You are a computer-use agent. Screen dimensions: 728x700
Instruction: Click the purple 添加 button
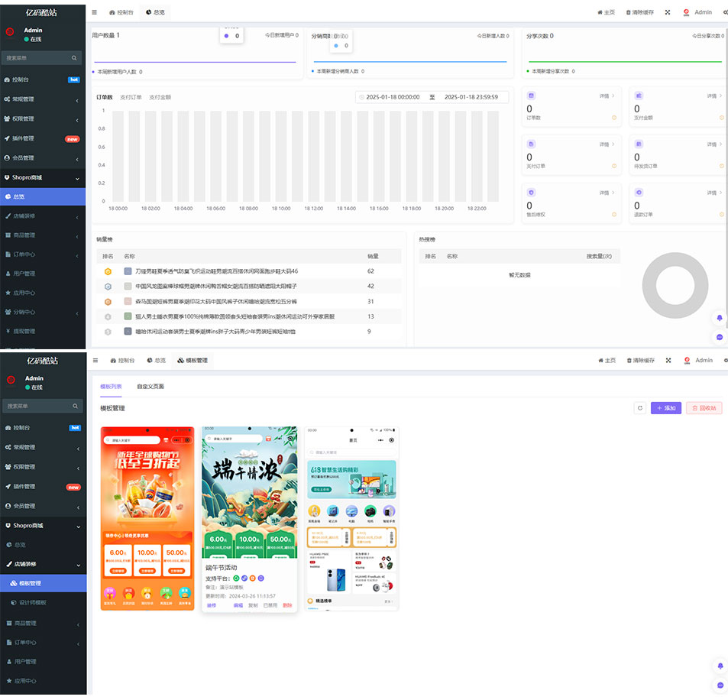point(666,408)
